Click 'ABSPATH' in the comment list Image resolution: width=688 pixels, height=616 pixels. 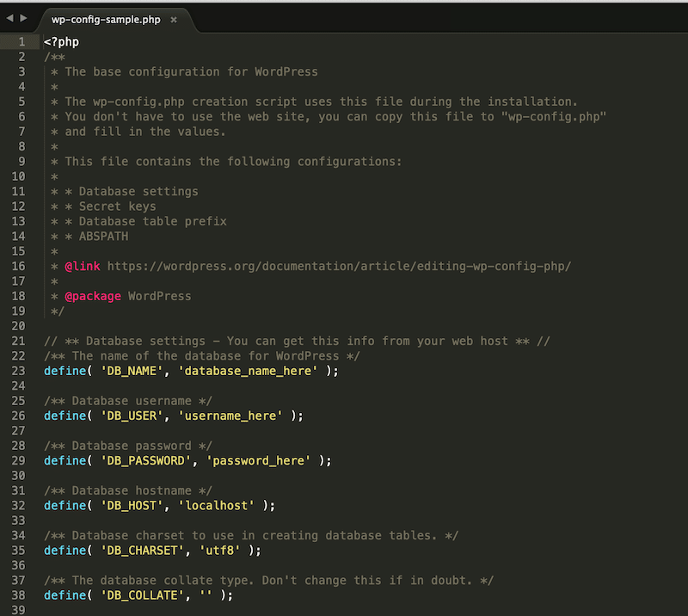point(103,237)
